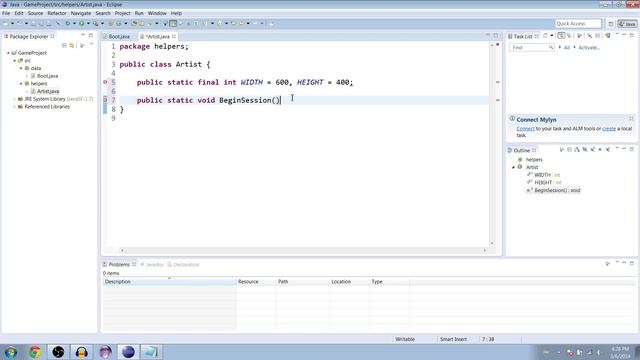
Task: Collapse the data package node
Action: pyautogui.click(x=21, y=69)
